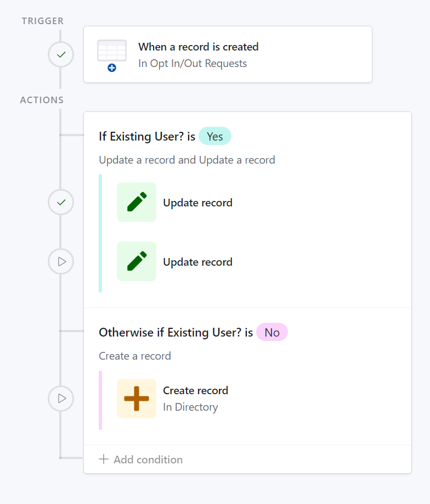
Task: Click the teal "Yes" condition badge
Action: 215,137
